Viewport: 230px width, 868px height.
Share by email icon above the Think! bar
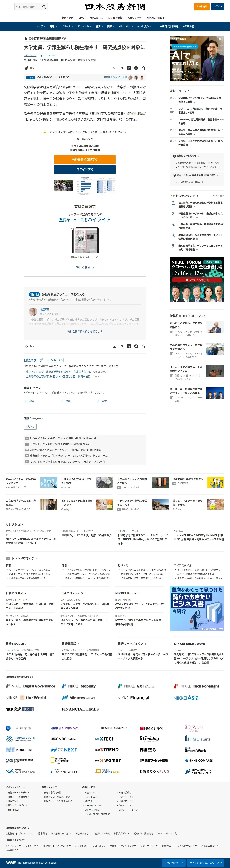tap(114, 68)
